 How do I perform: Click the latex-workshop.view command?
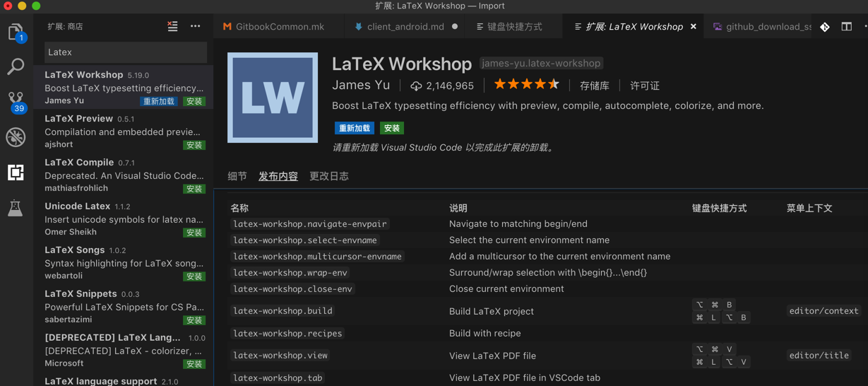(280, 355)
